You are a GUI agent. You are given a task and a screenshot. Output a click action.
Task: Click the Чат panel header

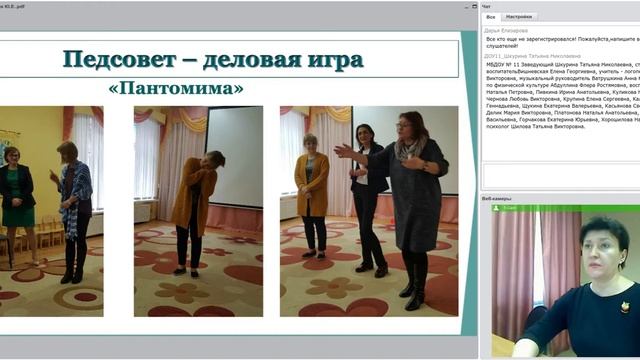click(x=486, y=7)
